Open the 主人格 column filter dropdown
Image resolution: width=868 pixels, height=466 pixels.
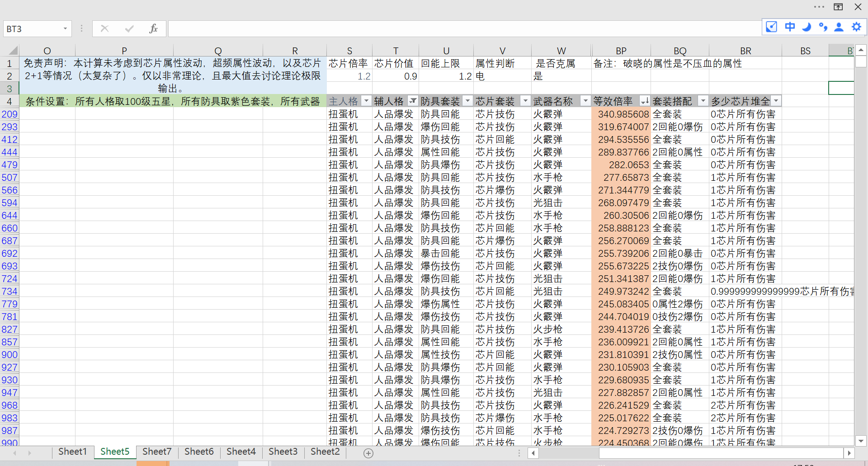click(x=366, y=101)
